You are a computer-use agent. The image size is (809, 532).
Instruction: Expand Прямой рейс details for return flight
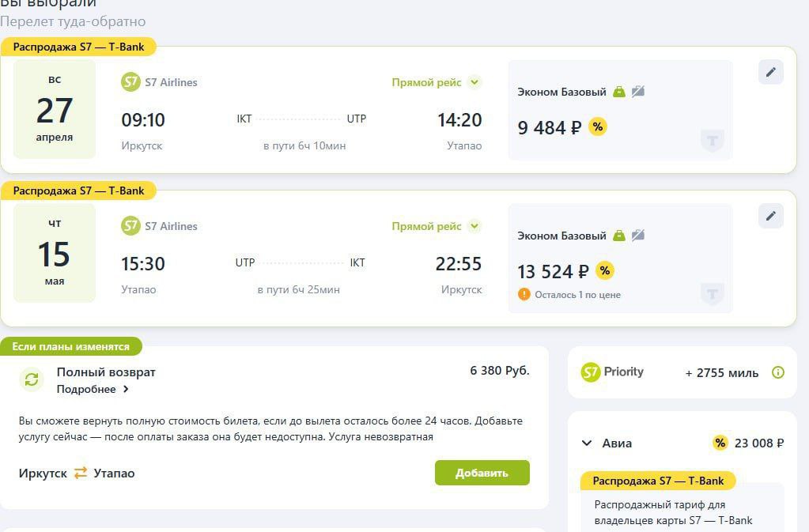tap(474, 226)
